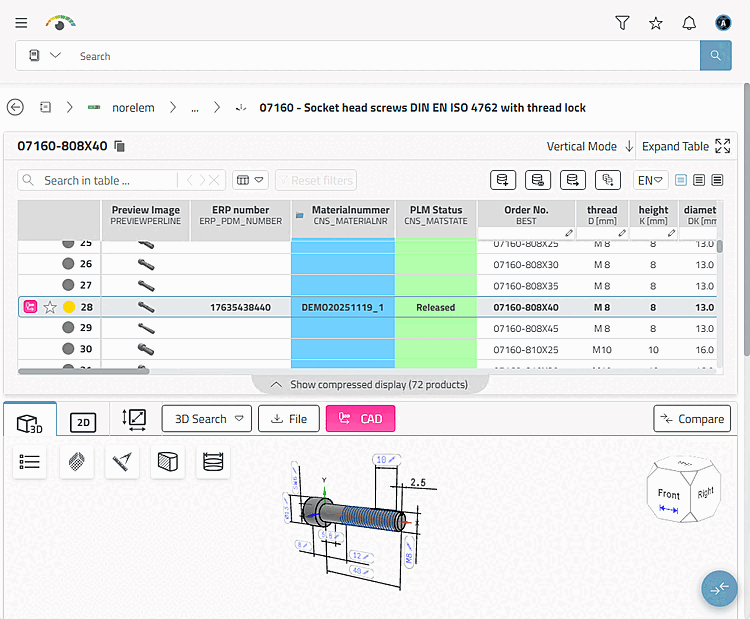Click the pink CAD button
Screen dimensions: 750x619
click(361, 419)
